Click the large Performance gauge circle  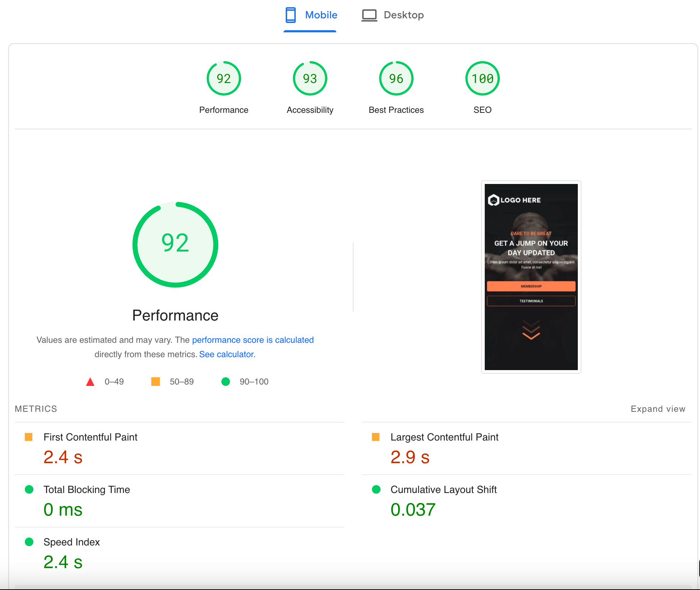click(x=175, y=244)
